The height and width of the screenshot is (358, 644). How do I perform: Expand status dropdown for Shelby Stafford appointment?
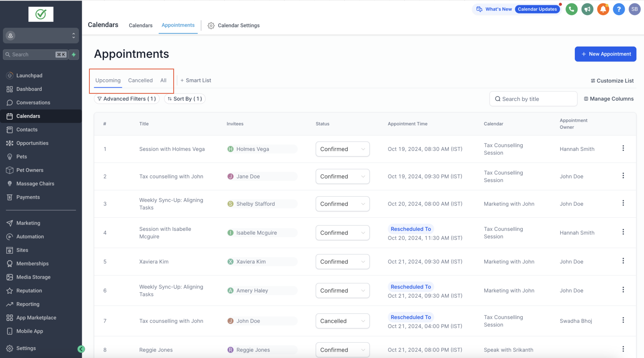tap(342, 204)
